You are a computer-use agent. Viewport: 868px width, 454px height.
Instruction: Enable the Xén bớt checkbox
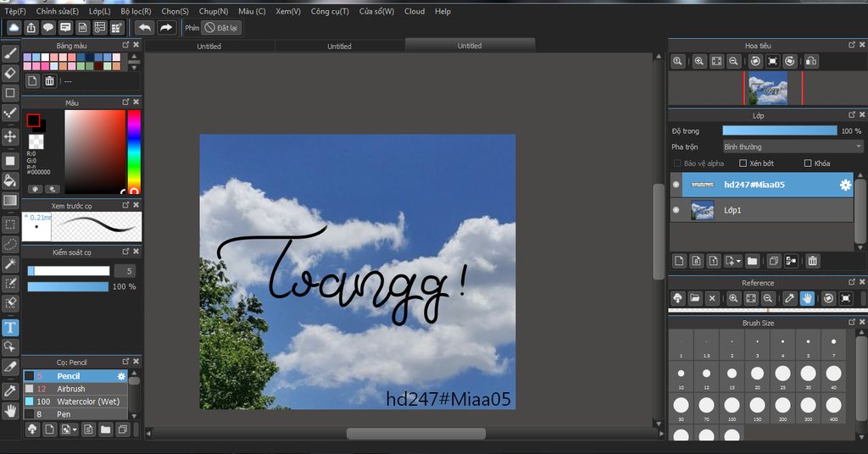pyautogui.click(x=743, y=163)
